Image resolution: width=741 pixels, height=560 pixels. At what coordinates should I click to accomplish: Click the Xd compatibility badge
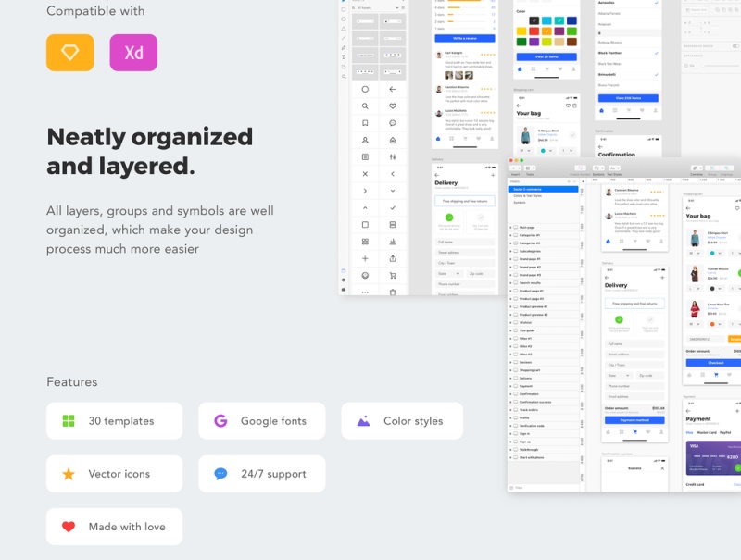click(133, 53)
